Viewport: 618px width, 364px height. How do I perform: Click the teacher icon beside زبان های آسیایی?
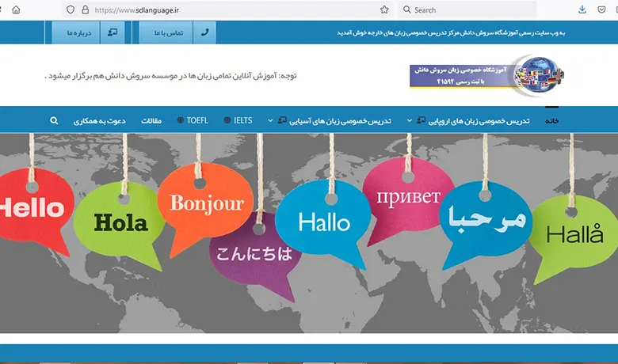pyautogui.click(x=282, y=119)
